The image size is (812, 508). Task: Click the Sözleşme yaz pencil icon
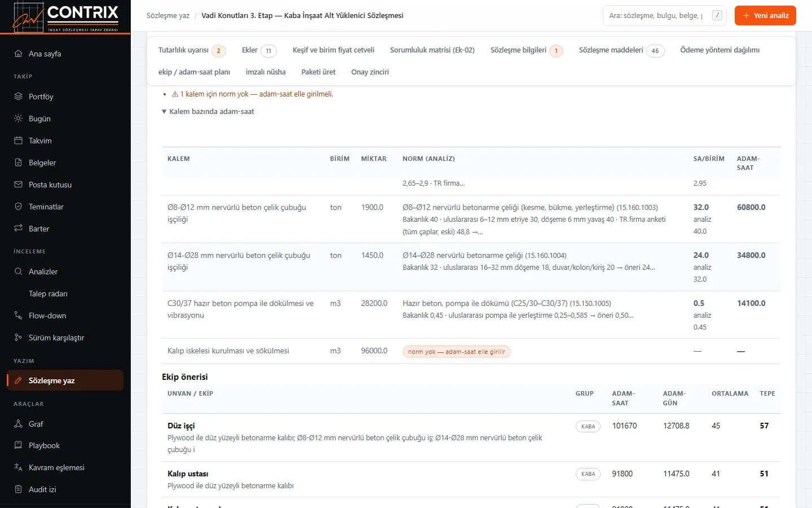point(18,380)
